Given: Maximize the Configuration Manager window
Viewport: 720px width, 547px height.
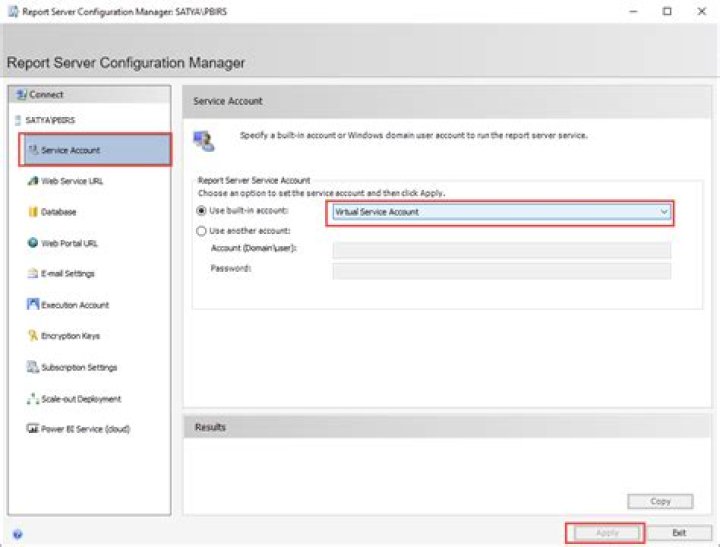Looking at the screenshot, I should tap(667, 11).
